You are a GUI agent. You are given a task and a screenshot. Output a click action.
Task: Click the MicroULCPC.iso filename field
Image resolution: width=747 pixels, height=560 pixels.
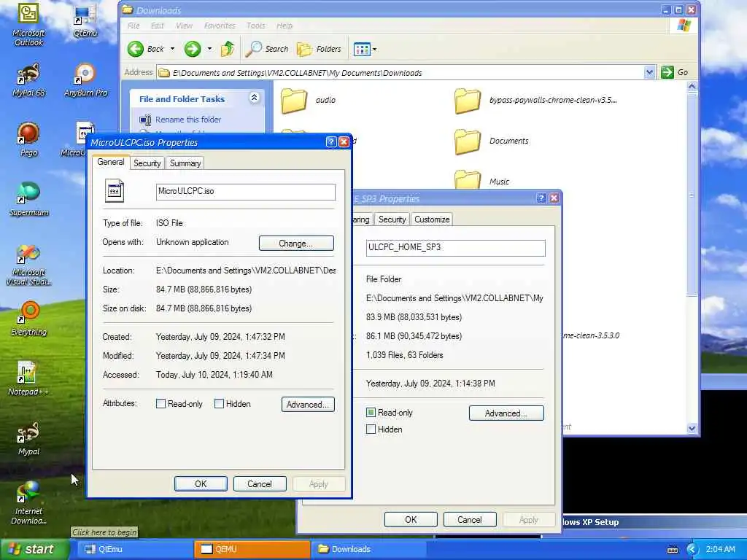(245, 192)
